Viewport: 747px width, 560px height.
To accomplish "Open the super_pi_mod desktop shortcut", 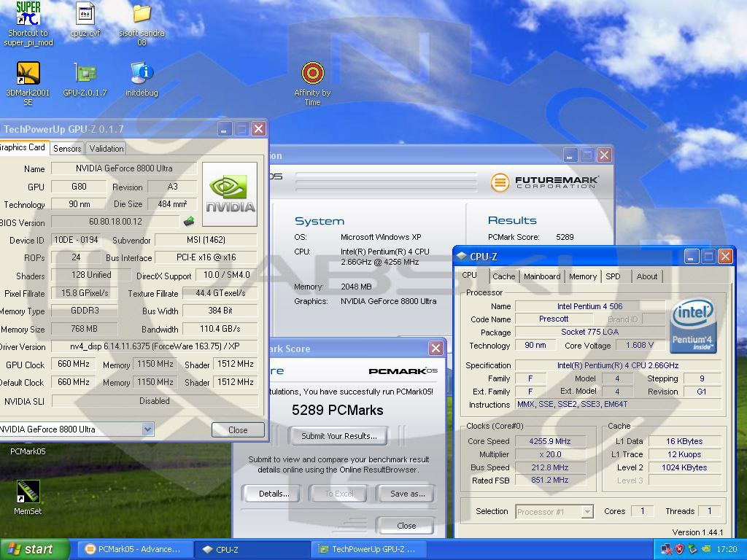I will [28, 24].
